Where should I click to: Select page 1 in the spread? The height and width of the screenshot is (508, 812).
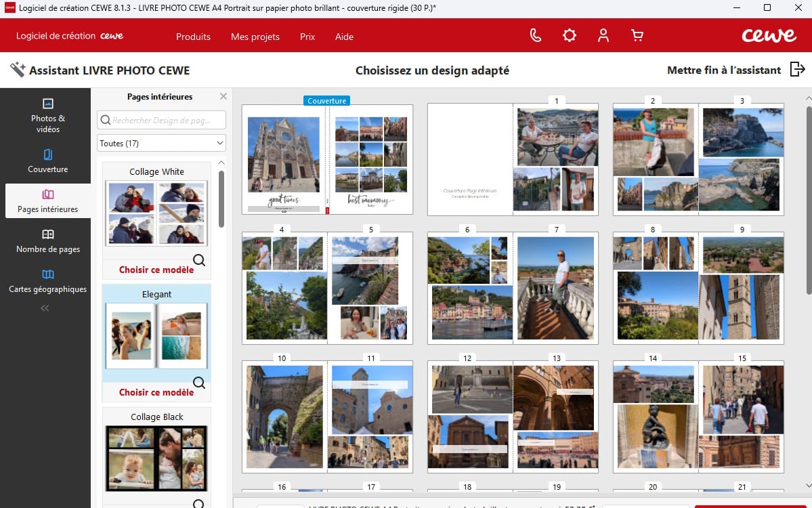(x=555, y=159)
